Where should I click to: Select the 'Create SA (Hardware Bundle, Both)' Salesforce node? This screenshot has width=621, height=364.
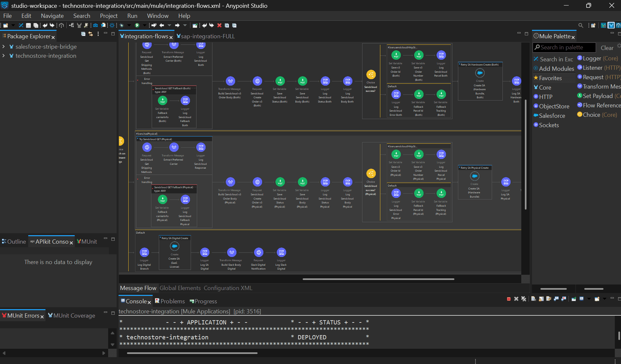480,73
